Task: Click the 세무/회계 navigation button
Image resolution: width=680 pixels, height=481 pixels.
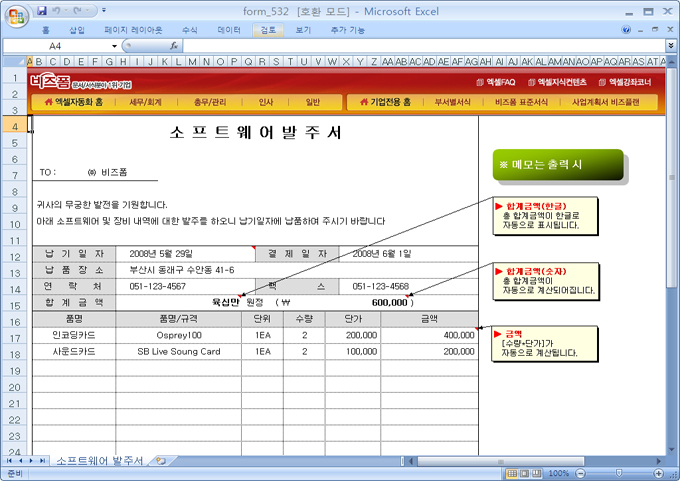Action: coord(146,102)
